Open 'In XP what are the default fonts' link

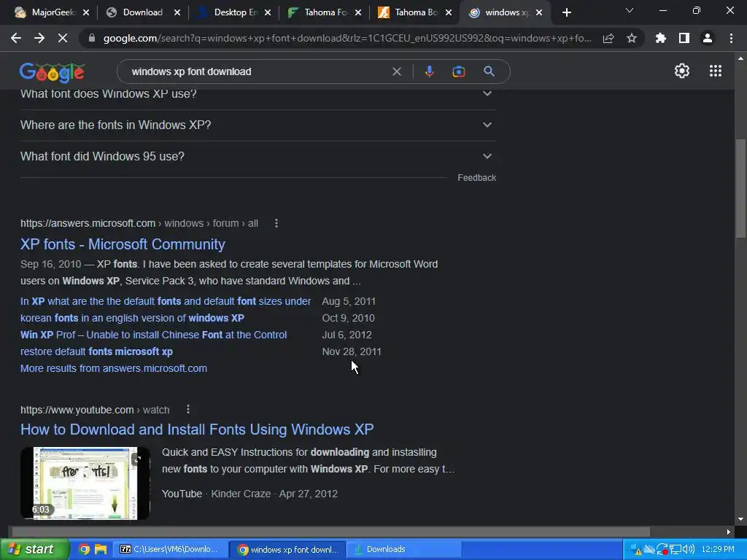point(166,301)
